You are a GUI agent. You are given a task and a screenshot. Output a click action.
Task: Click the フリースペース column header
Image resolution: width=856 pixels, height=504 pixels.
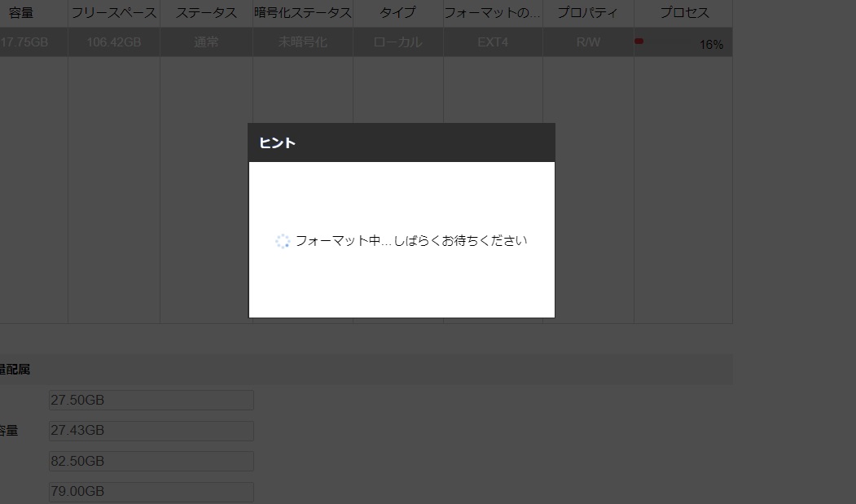pos(114,12)
